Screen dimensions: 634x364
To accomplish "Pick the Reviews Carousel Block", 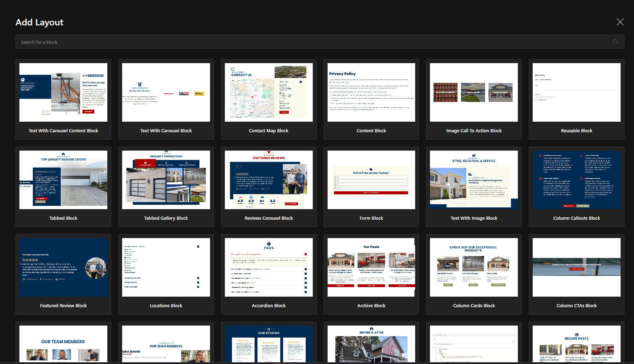I will (269, 187).
